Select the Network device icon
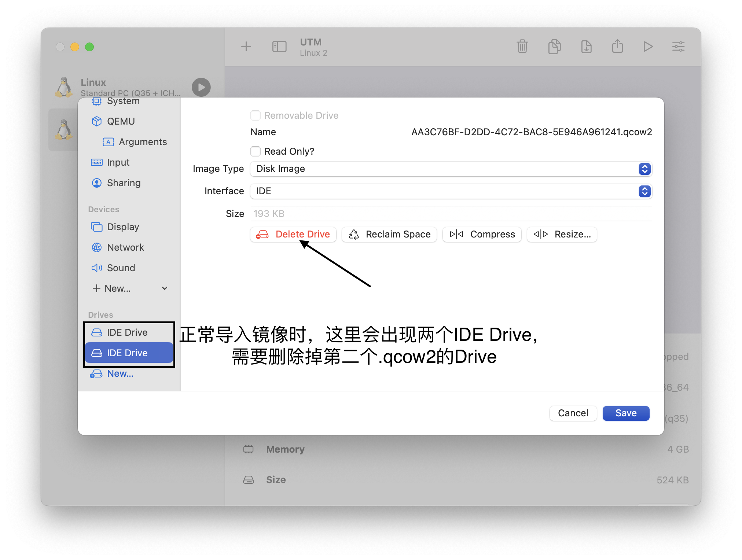The image size is (742, 560). click(96, 247)
